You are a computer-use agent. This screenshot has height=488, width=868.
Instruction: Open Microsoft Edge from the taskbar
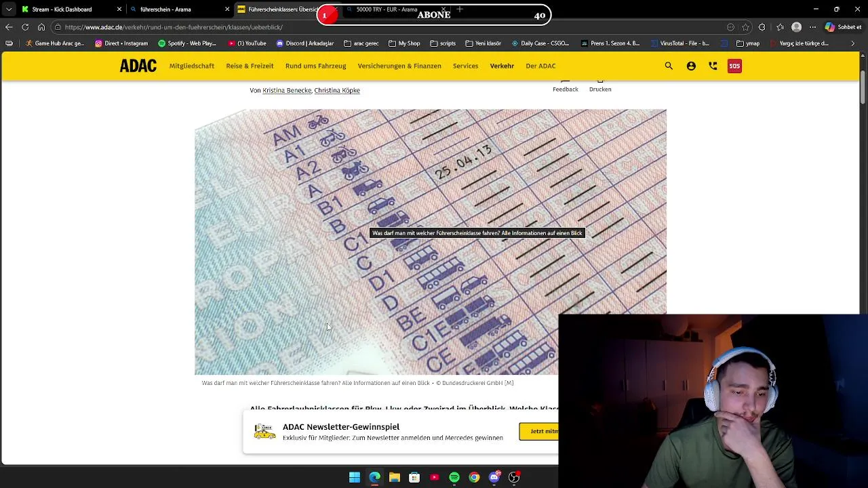374,477
